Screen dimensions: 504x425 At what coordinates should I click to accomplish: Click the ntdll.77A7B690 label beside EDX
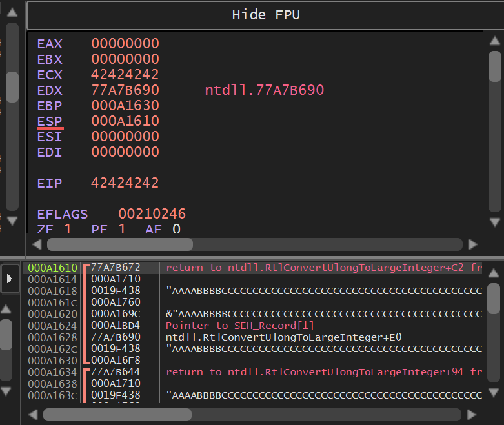click(264, 90)
